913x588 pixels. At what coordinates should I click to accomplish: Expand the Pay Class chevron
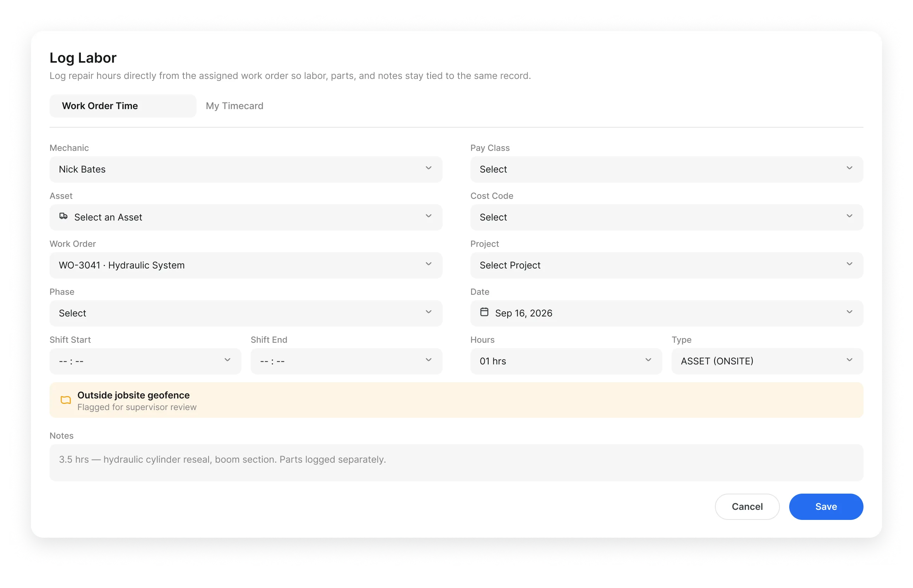pyautogui.click(x=850, y=168)
